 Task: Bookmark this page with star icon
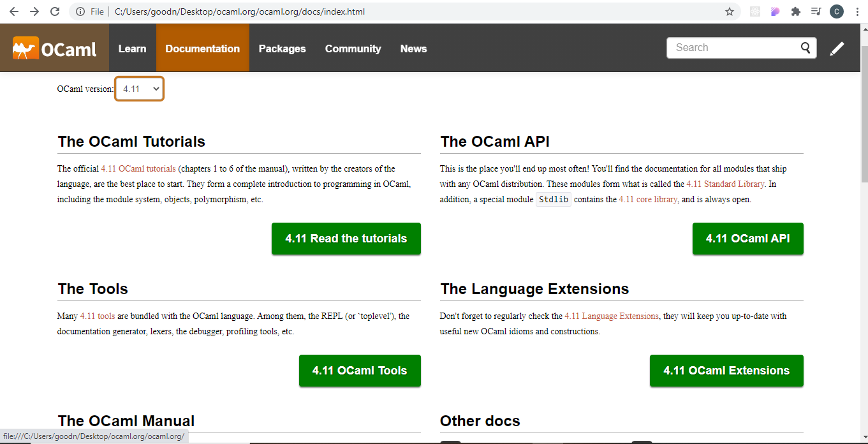730,11
